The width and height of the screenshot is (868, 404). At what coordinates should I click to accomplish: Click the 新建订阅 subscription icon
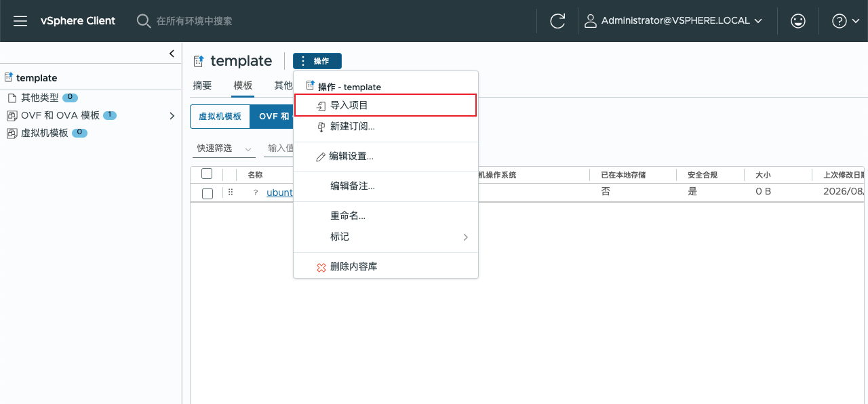321,127
